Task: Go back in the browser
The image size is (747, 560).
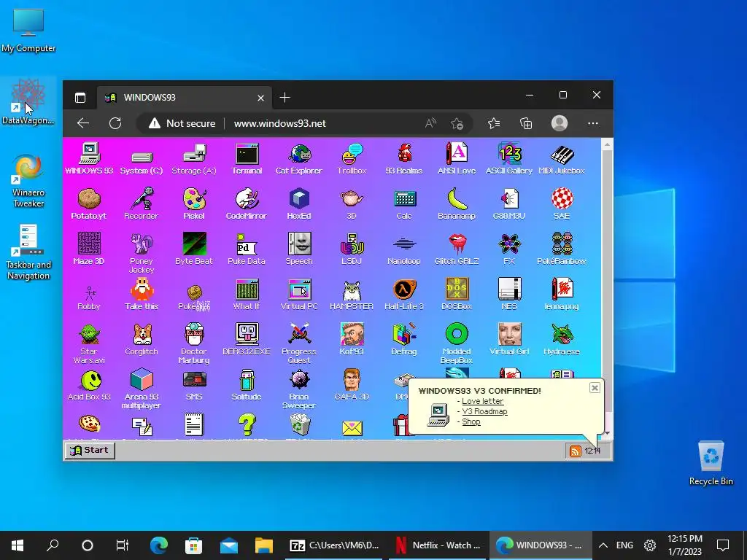Action: tap(83, 123)
